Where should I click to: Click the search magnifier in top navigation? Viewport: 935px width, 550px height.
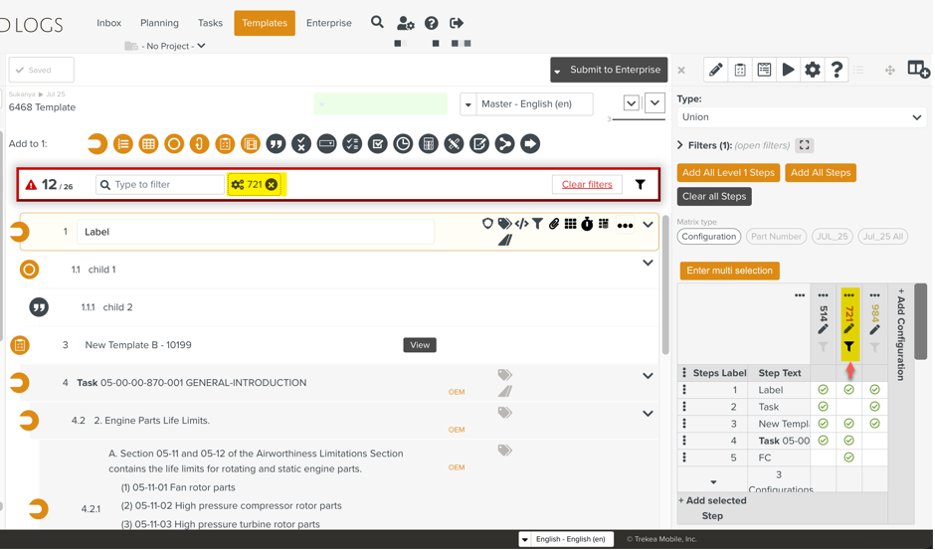tap(377, 22)
